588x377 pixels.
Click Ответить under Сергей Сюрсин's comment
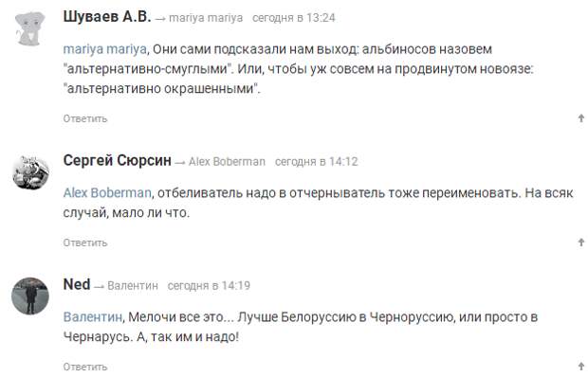pos(85,242)
